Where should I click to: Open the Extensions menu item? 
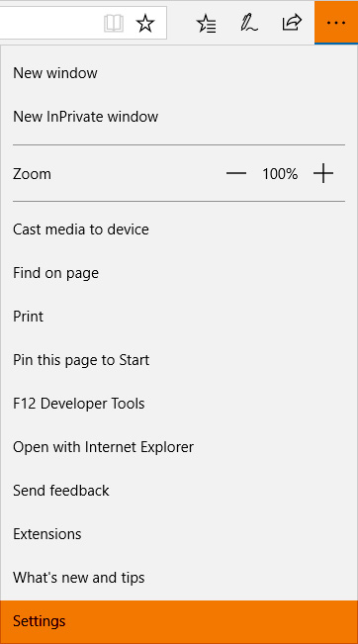coord(179,534)
